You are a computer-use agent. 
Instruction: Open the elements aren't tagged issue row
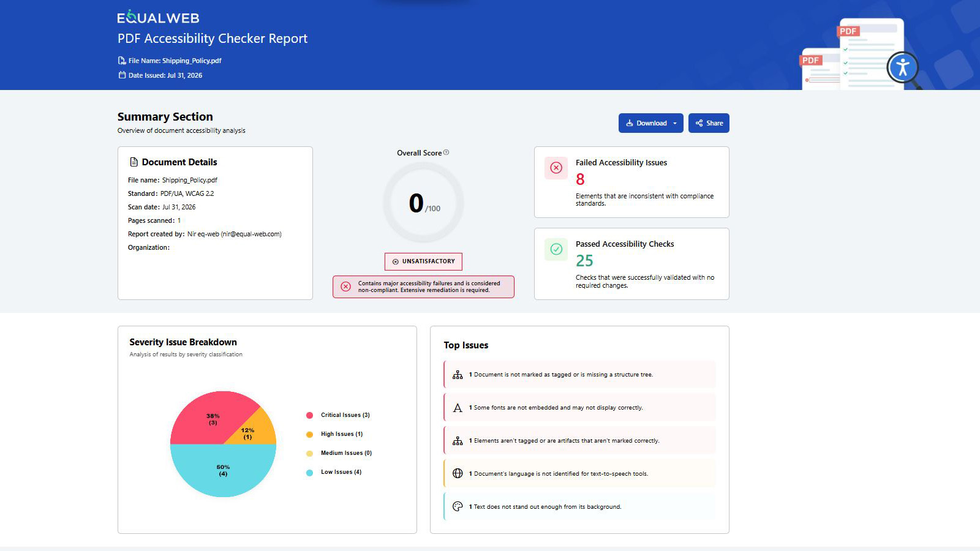tap(579, 441)
